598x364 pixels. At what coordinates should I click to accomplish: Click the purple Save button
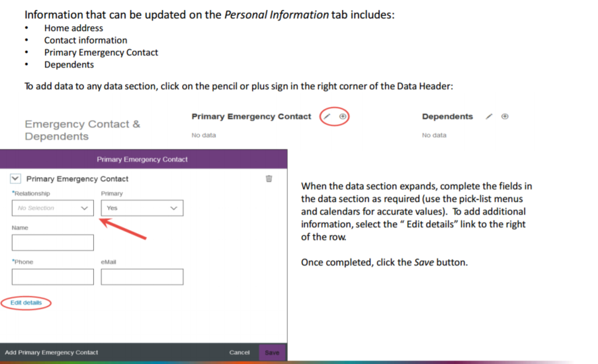coord(272,353)
